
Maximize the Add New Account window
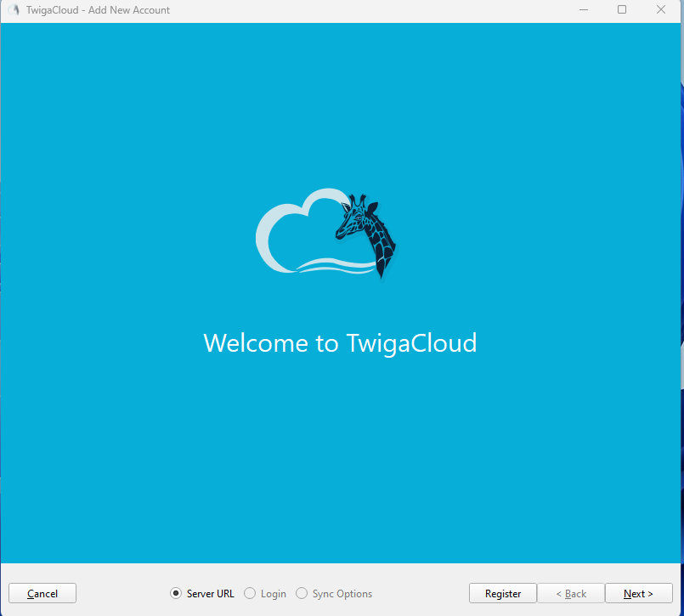(x=622, y=9)
